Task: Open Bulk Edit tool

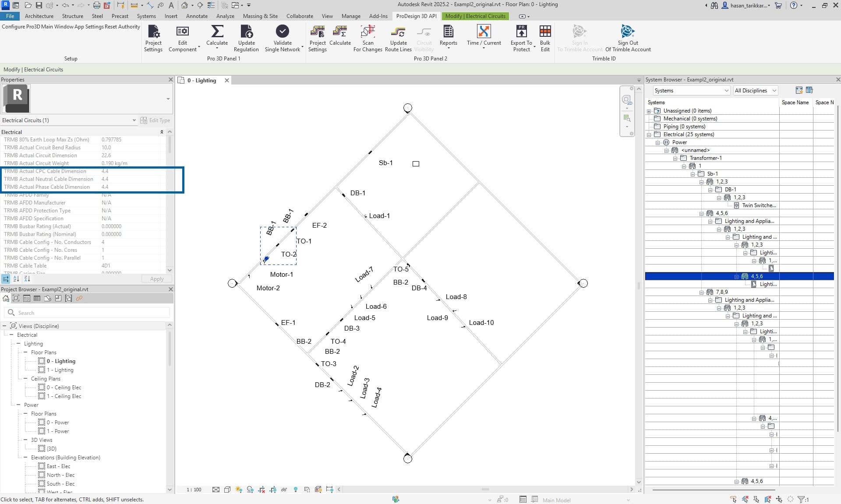Action: pyautogui.click(x=545, y=32)
